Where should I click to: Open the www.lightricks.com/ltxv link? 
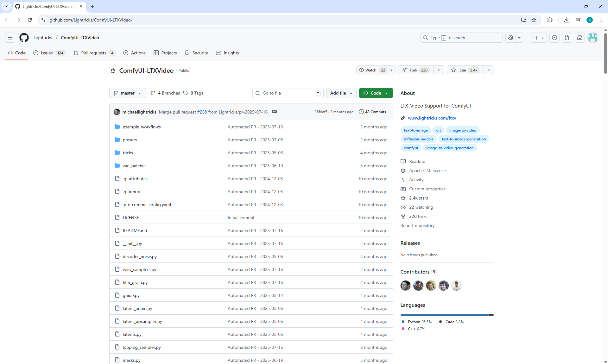tap(432, 118)
